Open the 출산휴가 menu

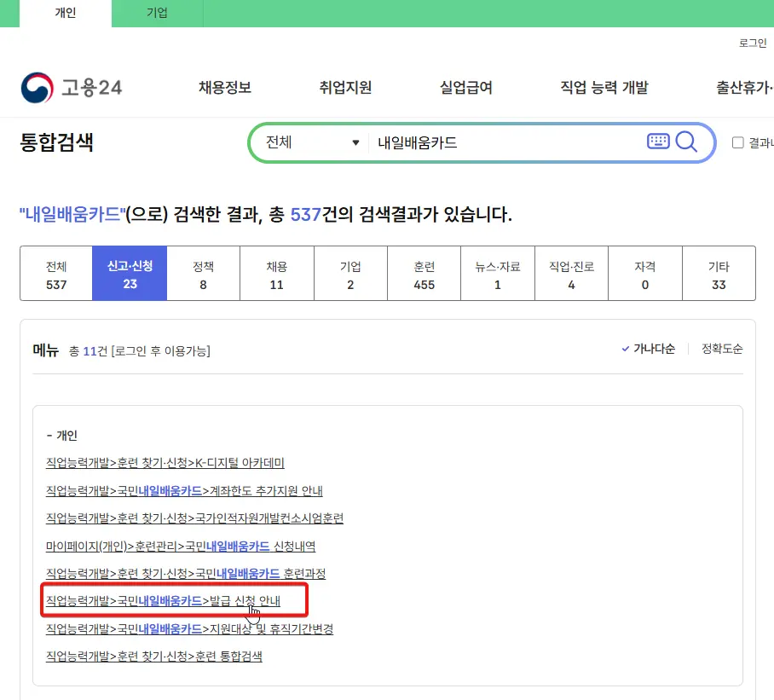coord(744,87)
